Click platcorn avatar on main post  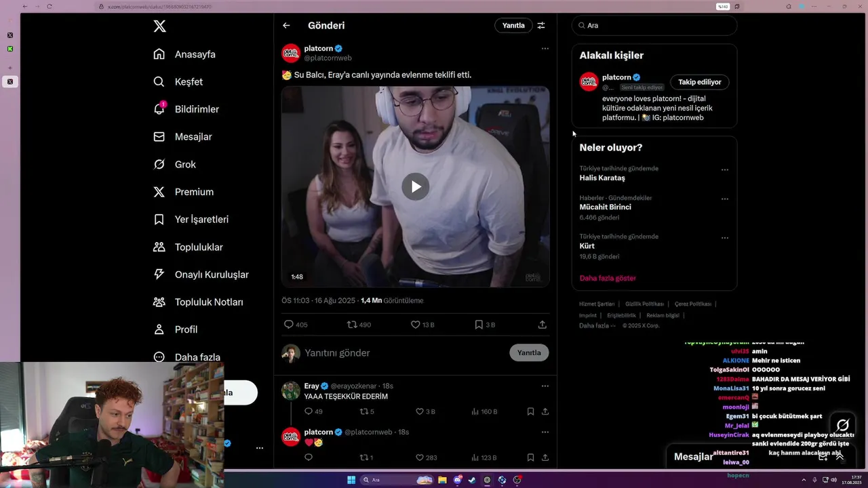click(291, 53)
